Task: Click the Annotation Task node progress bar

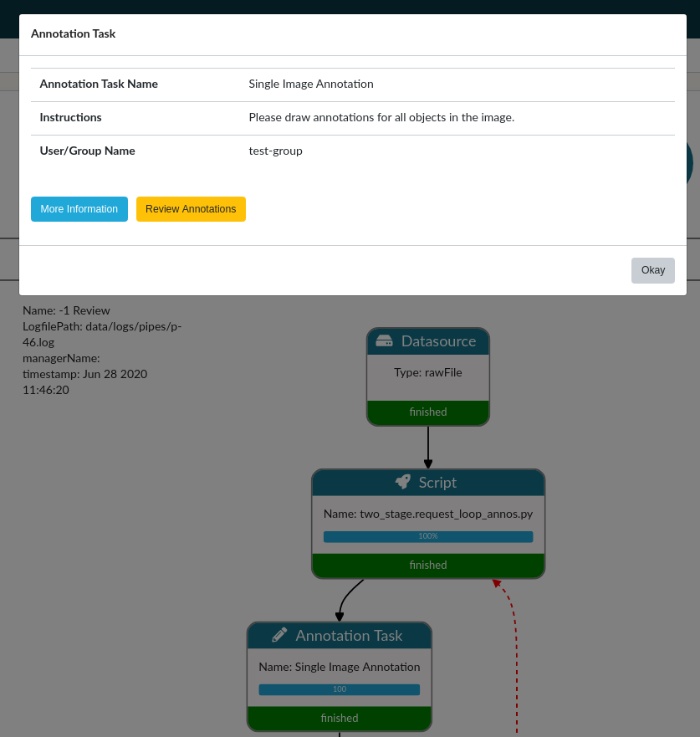Action: tap(340, 689)
